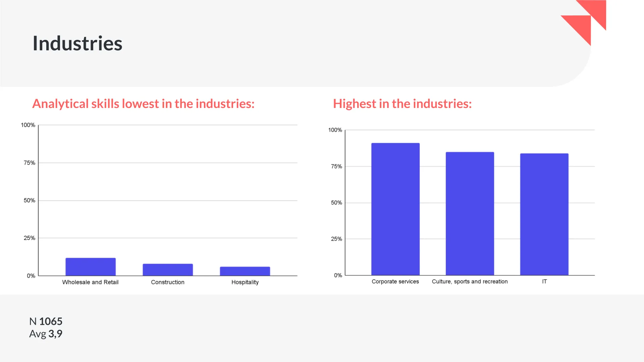Select the 'Wholesale and Retail' axis label
This screenshot has width=644, height=362.
(x=90, y=282)
